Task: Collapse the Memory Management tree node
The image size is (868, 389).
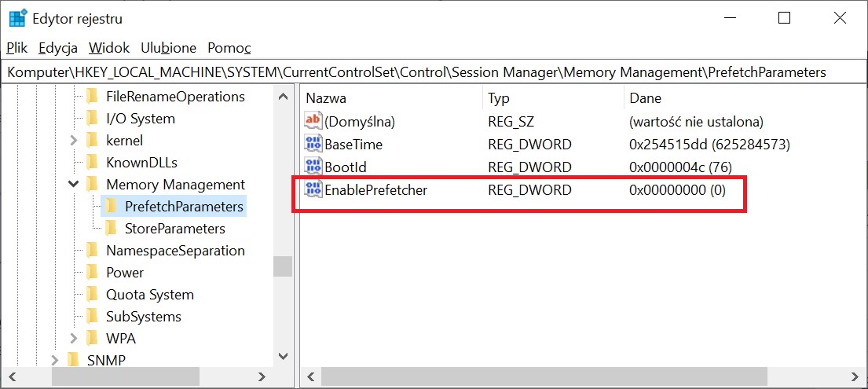Action: (x=74, y=185)
